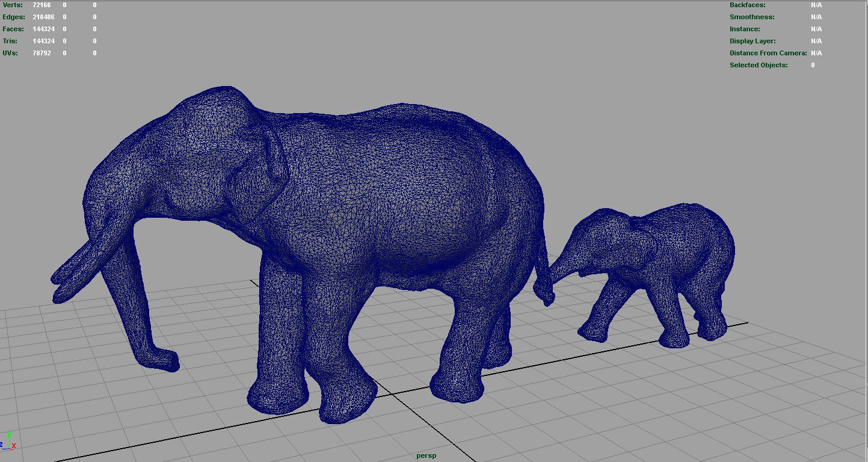Click the N/A value beside Backfaces
The height and width of the screenshot is (462, 868).
click(x=816, y=5)
